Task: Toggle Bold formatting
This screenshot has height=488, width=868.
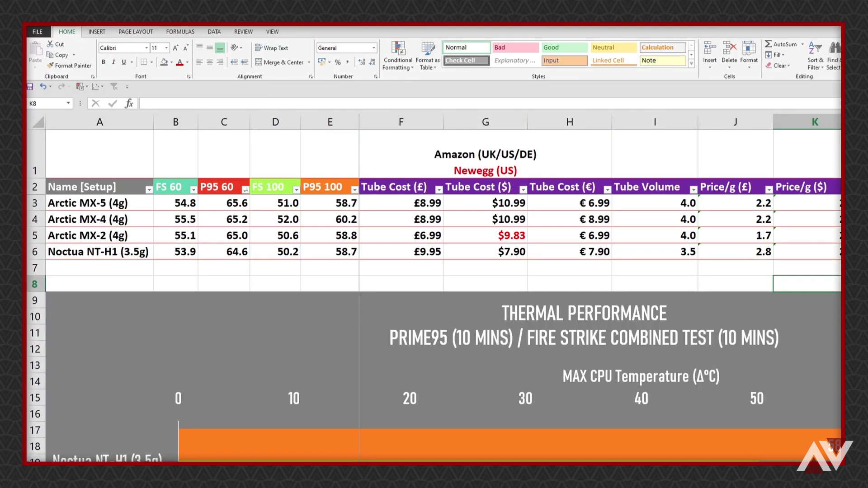Action: pyautogui.click(x=103, y=62)
